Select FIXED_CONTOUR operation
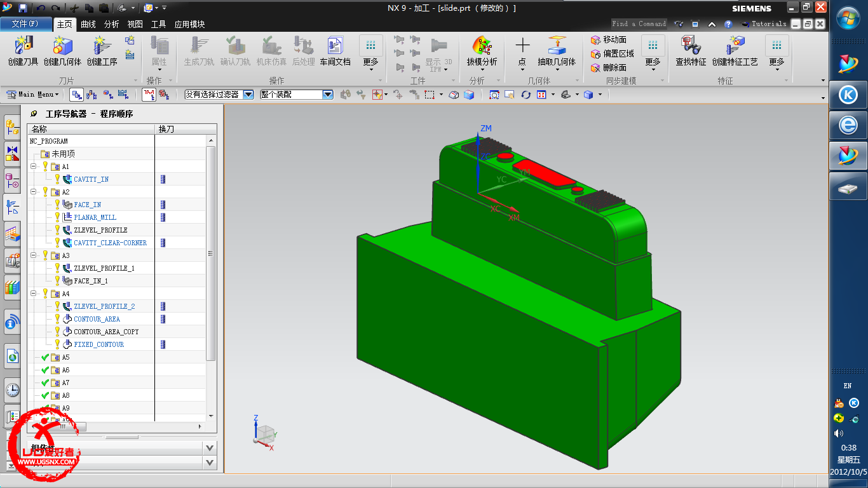This screenshot has height=488, width=868. (x=98, y=344)
